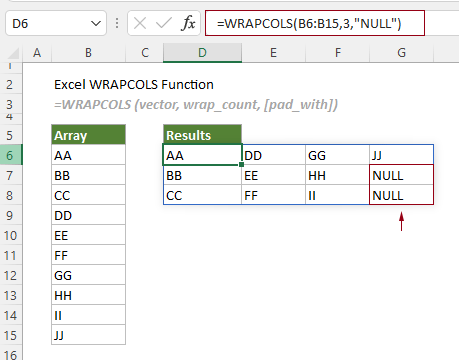Screen dimensions: 459x360
Task: Select Array cell 'DD' in column B
Action: tap(88, 215)
